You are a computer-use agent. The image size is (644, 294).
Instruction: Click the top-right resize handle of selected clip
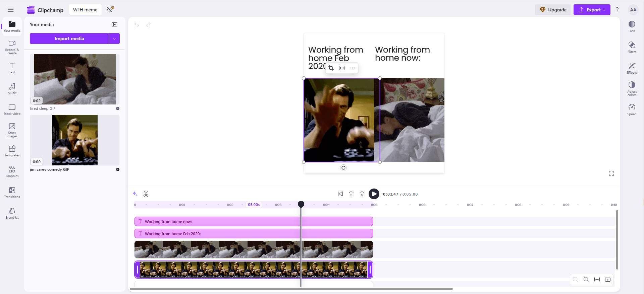tap(380, 78)
